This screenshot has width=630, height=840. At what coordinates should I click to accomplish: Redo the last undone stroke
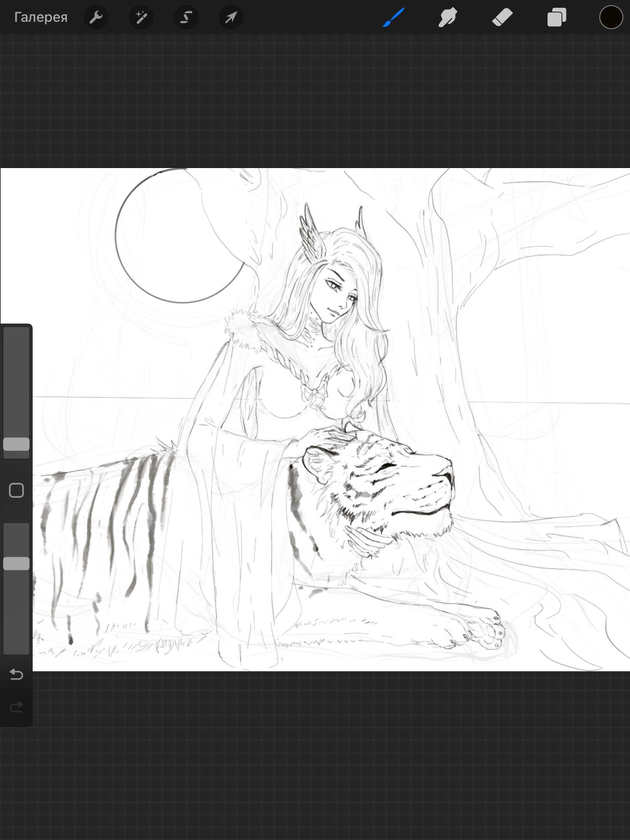pyautogui.click(x=16, y=707)
